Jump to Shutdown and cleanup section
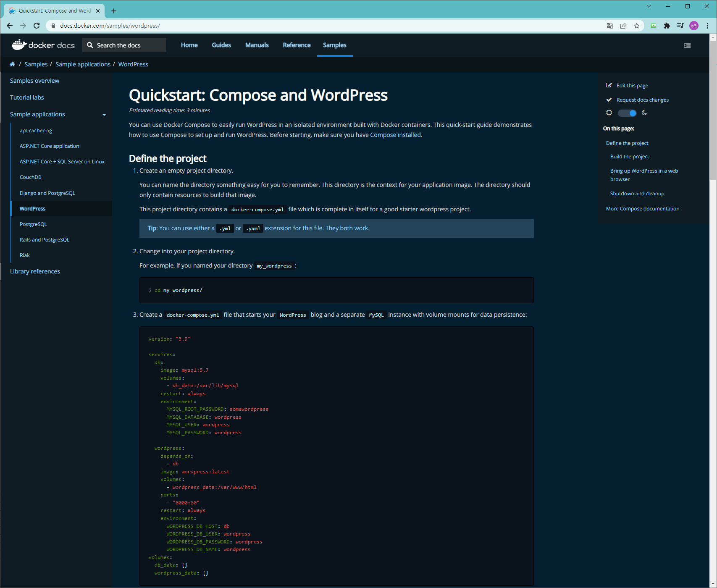 coord(637,194)
